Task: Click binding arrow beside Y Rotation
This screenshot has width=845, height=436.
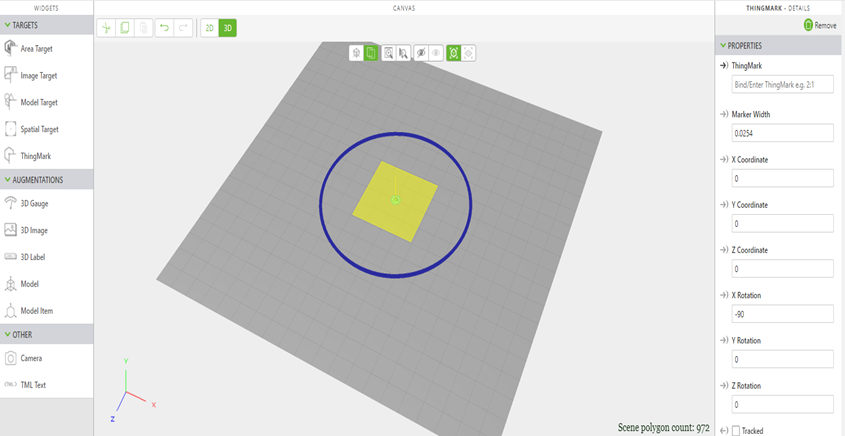Action: [724, 341]
